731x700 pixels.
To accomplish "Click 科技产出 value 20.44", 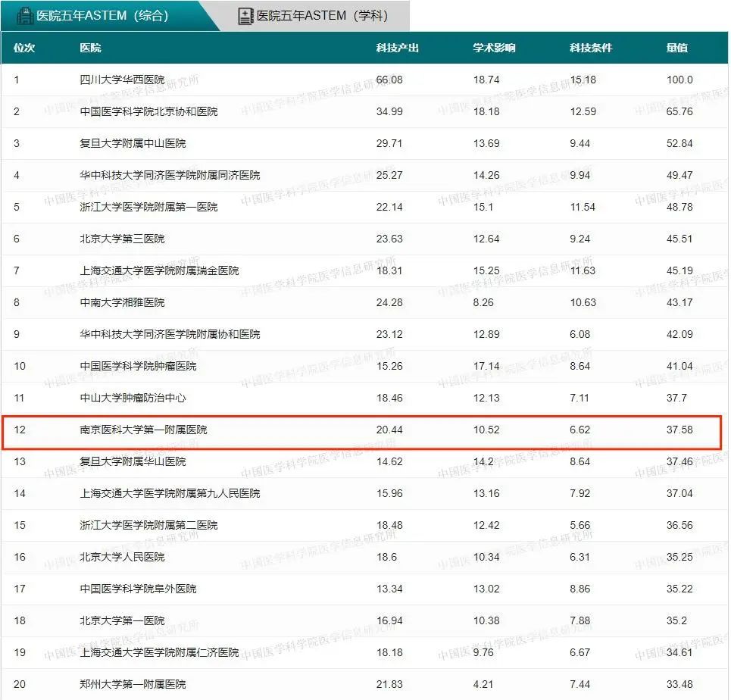I will coord(389,430).
